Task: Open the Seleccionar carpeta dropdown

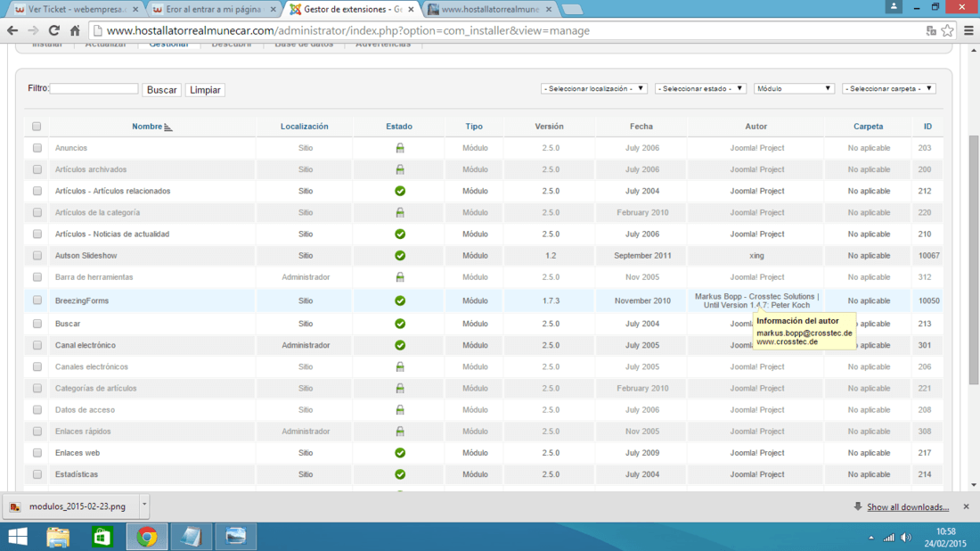Action: click(889, 89)
